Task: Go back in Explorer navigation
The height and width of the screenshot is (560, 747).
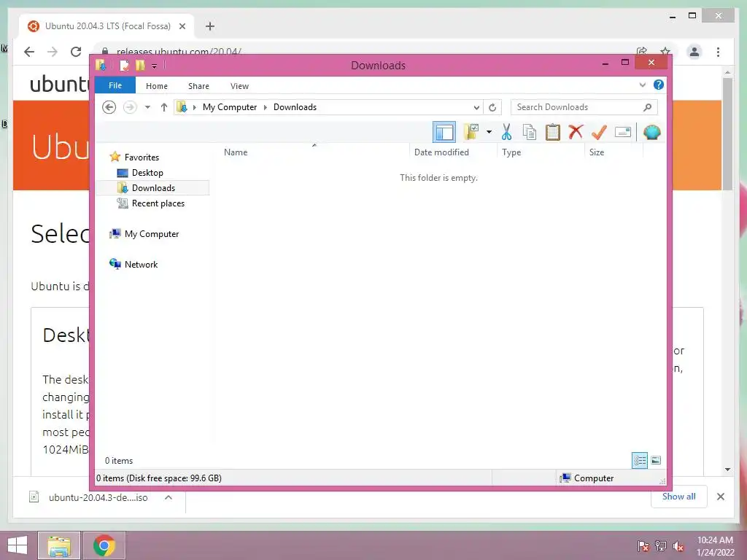Action: (x=109, y=107)
